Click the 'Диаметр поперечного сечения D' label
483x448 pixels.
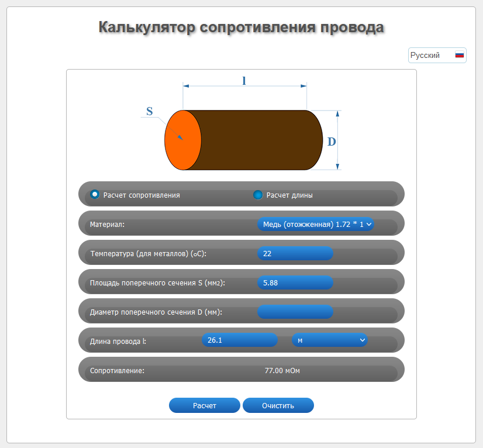click(156, 312)
